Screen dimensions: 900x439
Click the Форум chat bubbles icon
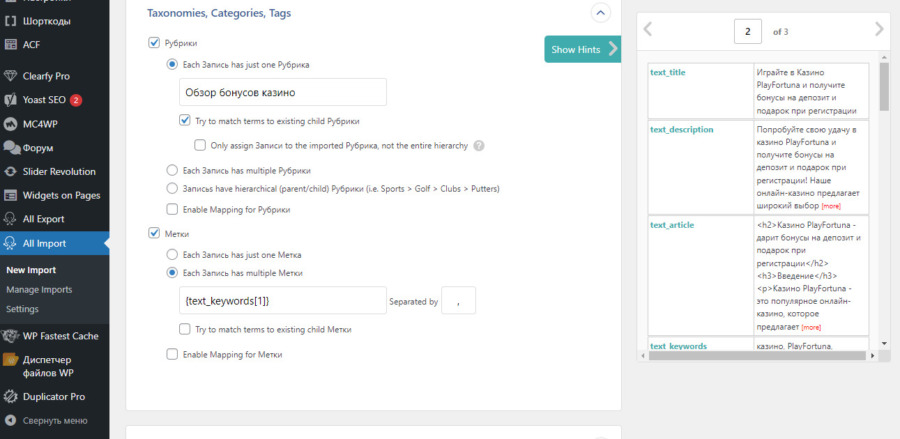[11, 147]
